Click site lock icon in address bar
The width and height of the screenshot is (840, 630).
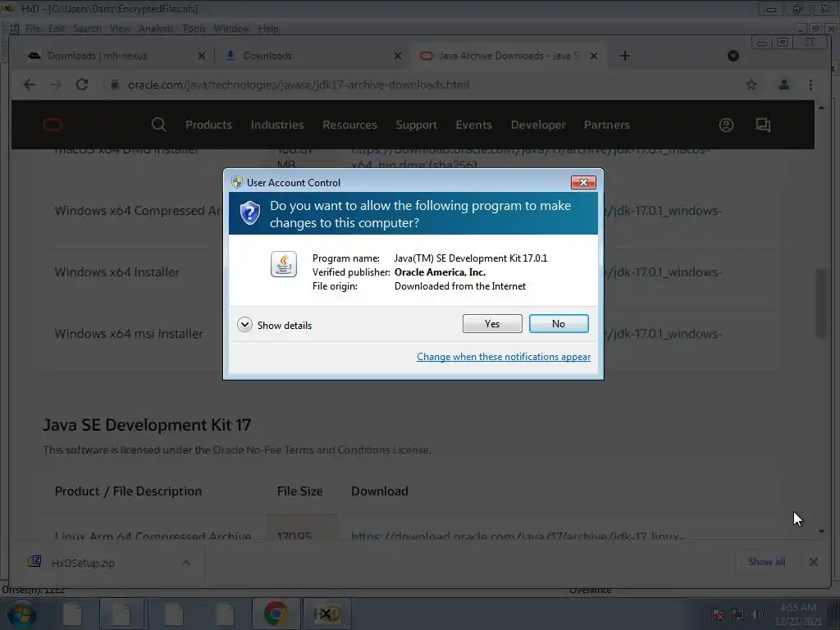click(x=114, y=84)
